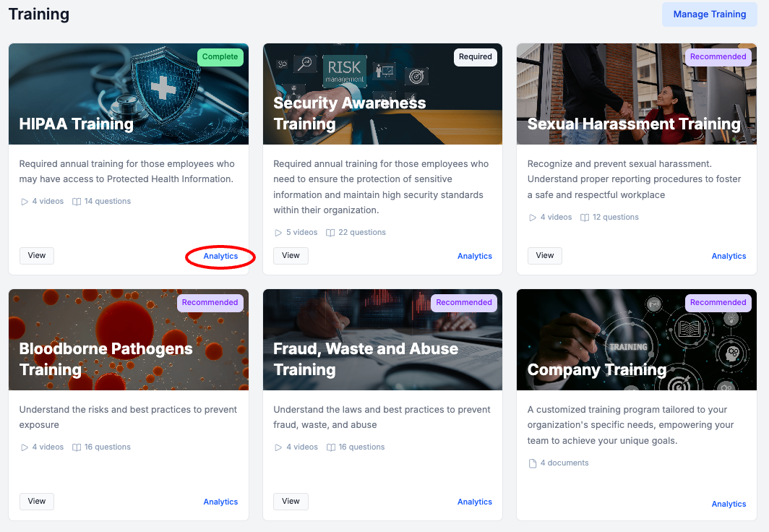
Task: Click the Sexual Harassment Training description text
Action: (x=634, y=179)
